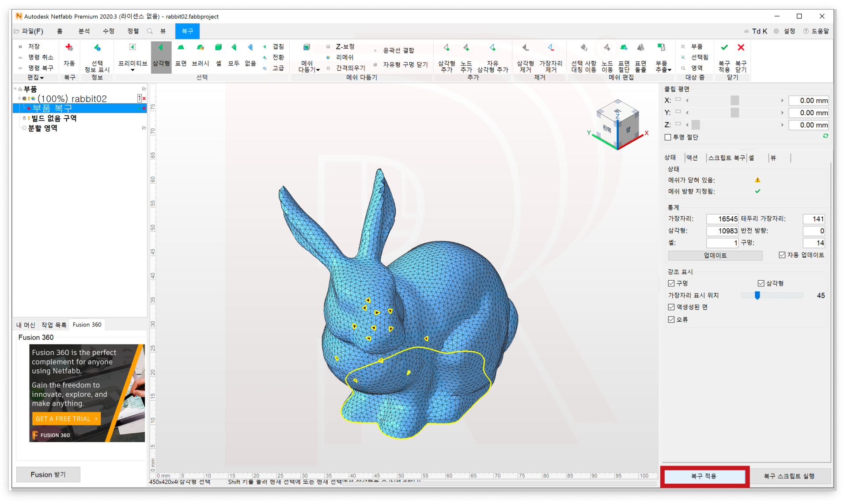This screenshot has width=848, height=504.
Task: Click the 복구 스크립트 실행 button
Action: [789, 476]
